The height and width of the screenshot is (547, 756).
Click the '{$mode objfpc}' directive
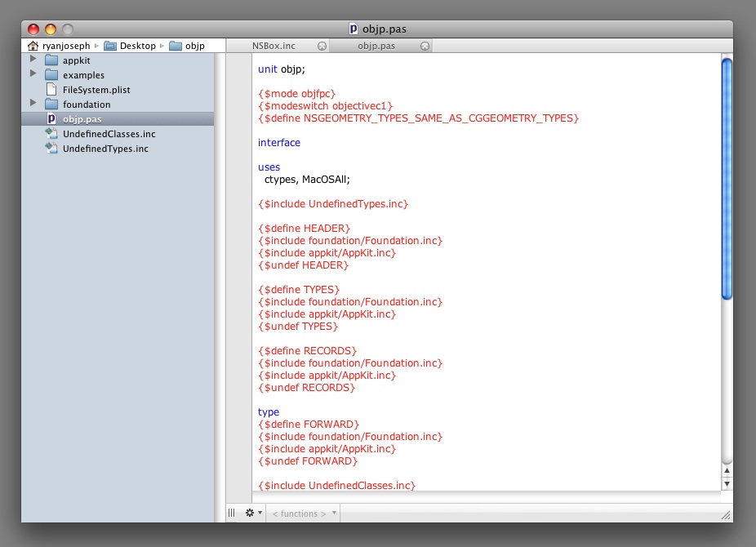point(296,94)
